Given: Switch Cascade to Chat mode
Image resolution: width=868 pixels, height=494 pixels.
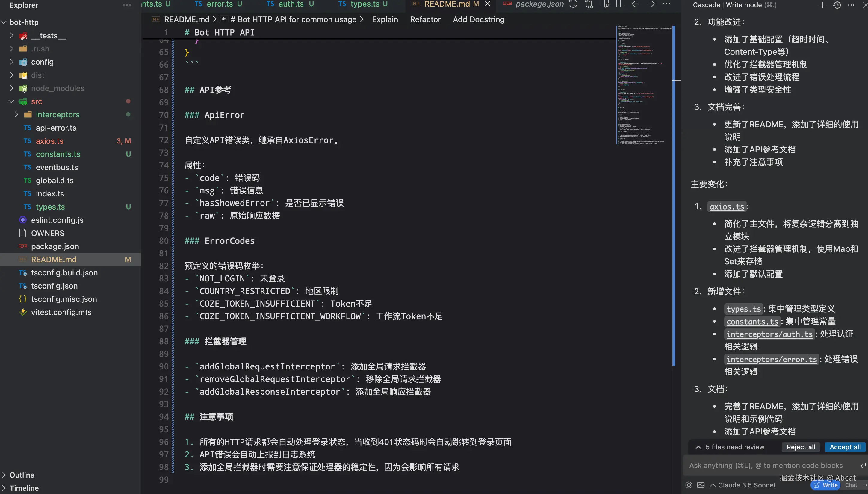Looking at the screenshot, I should (x=851, y=485).
